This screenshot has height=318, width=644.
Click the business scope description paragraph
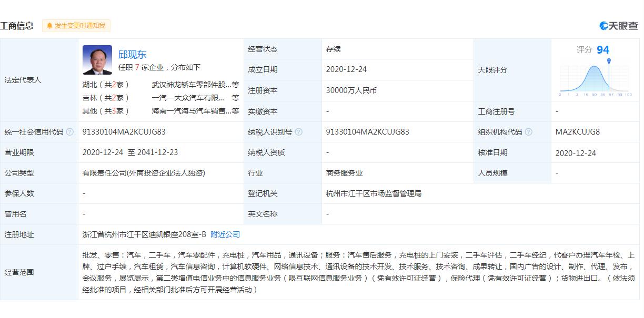[x=359, y=272]
